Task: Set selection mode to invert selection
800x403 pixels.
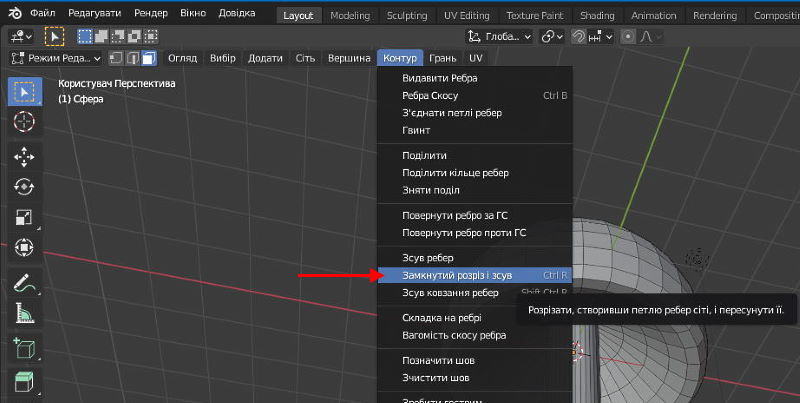Action: [134, 36]
